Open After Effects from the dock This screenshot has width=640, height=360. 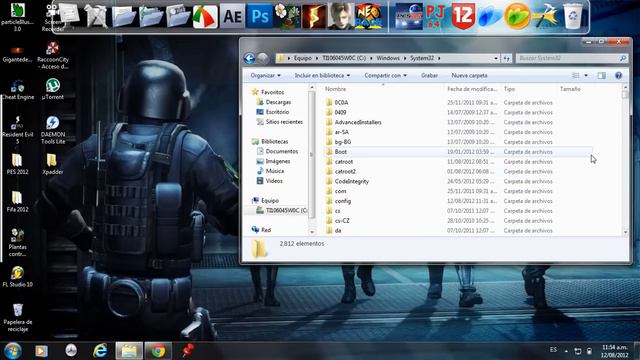click(232, 16)
